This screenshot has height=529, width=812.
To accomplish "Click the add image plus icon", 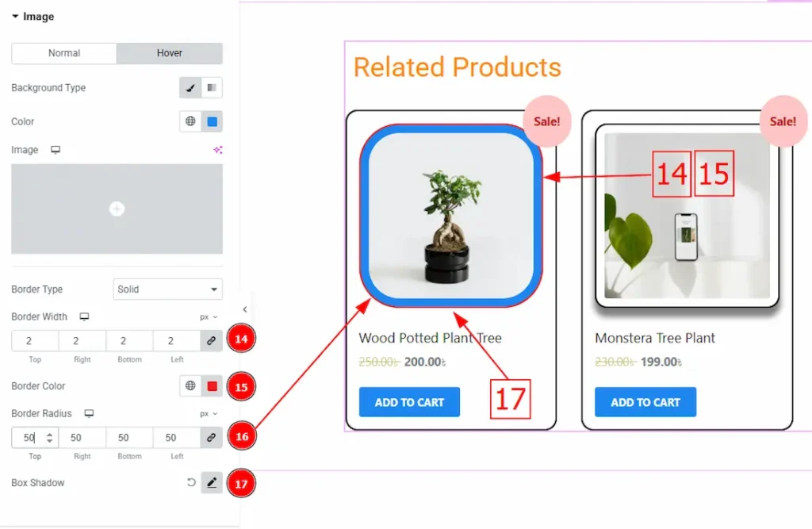I will click(x=117, y=209).
